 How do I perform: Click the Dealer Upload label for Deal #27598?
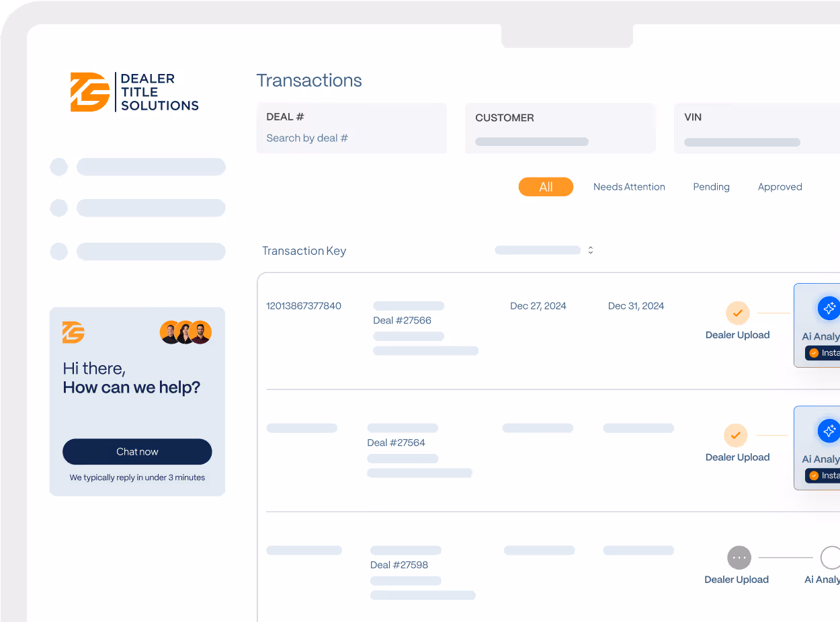[737, 580]
